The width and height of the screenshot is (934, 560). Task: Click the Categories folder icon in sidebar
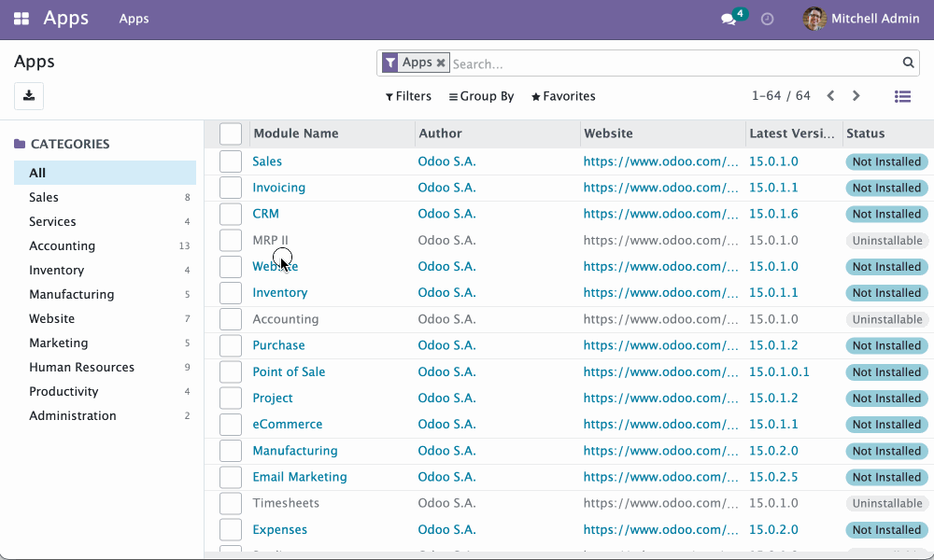tap(20, 143)
